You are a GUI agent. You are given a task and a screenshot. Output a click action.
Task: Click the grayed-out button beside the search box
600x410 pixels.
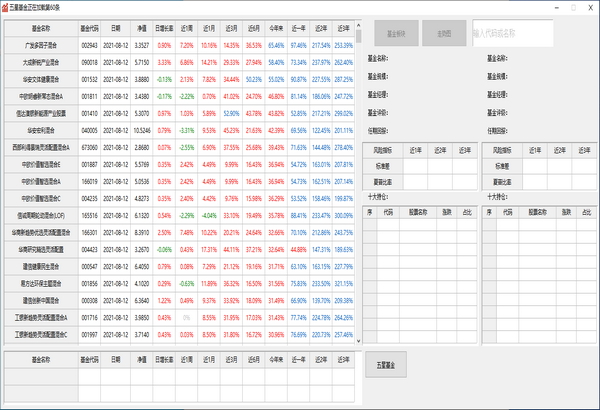pos(443,33)
